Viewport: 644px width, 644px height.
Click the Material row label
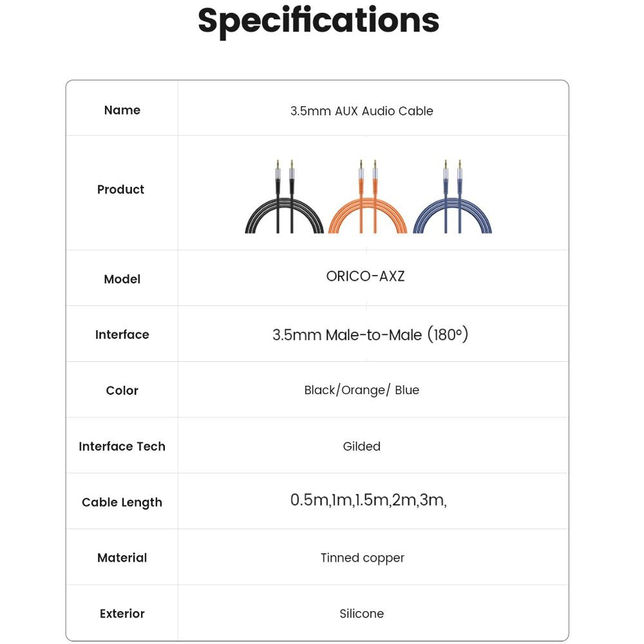tap(122, 558)
